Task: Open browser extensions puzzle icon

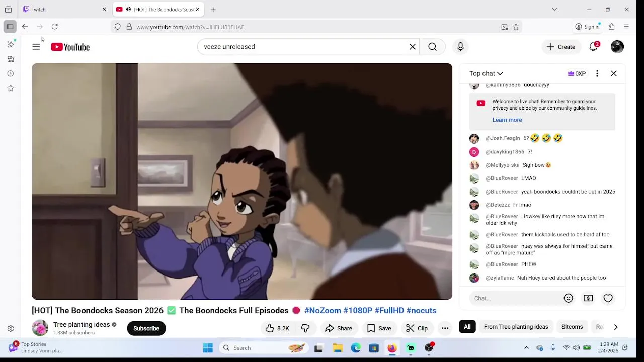Action: coord(612,27)
